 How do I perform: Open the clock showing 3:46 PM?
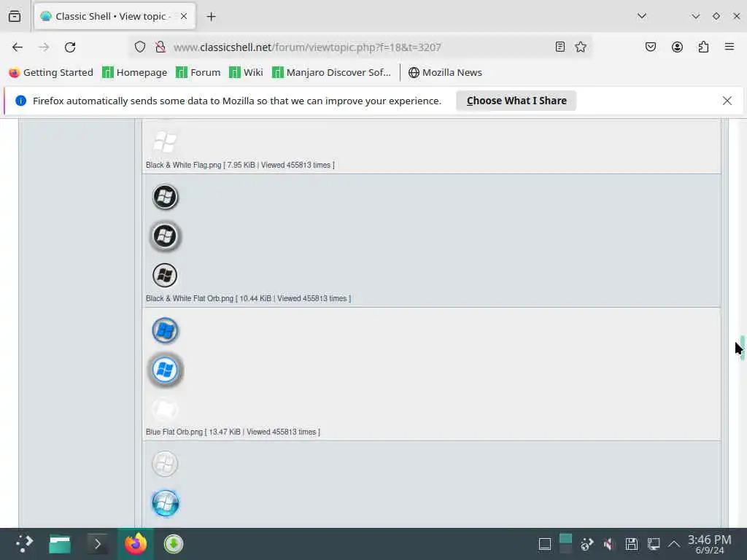click(709, 544)
